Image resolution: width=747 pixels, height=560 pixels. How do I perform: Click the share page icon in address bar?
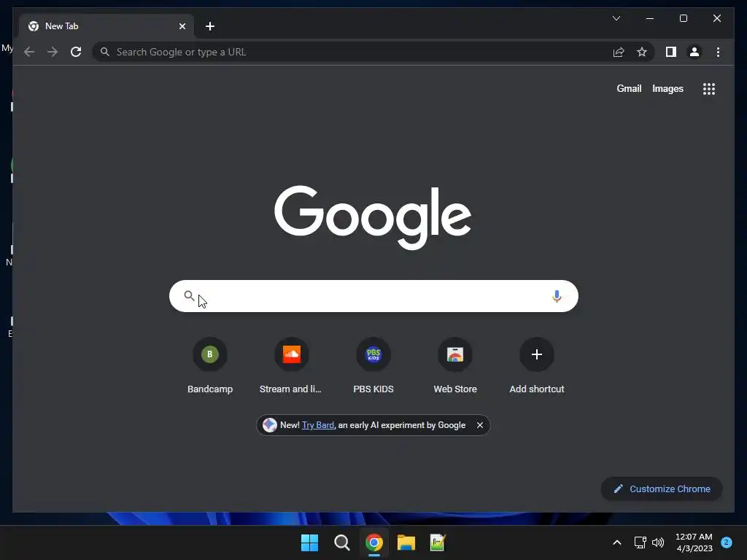(x=619, y=52)
